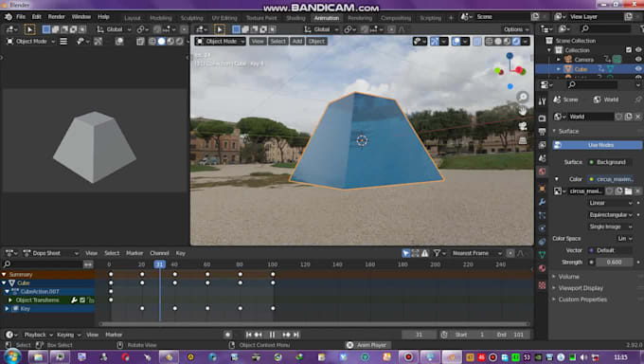Switch to the Layout workspace tab
This screenshot has width=644, height=364.
[133, 18]
